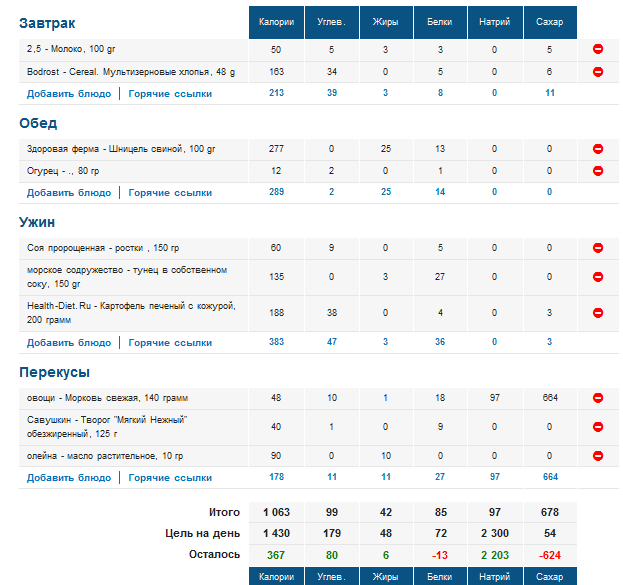
Task: Remove the Молоко 100 gr entry
Action: (598, 49)
